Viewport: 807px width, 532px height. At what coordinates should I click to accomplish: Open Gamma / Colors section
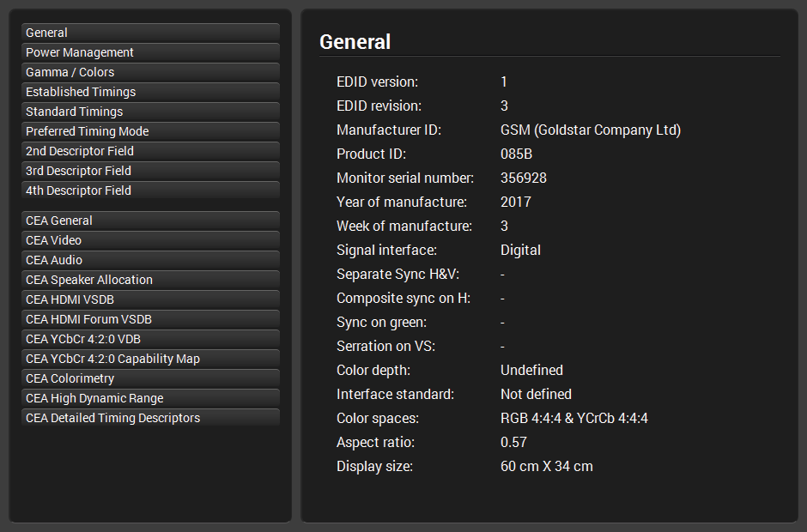coord(150,72)
